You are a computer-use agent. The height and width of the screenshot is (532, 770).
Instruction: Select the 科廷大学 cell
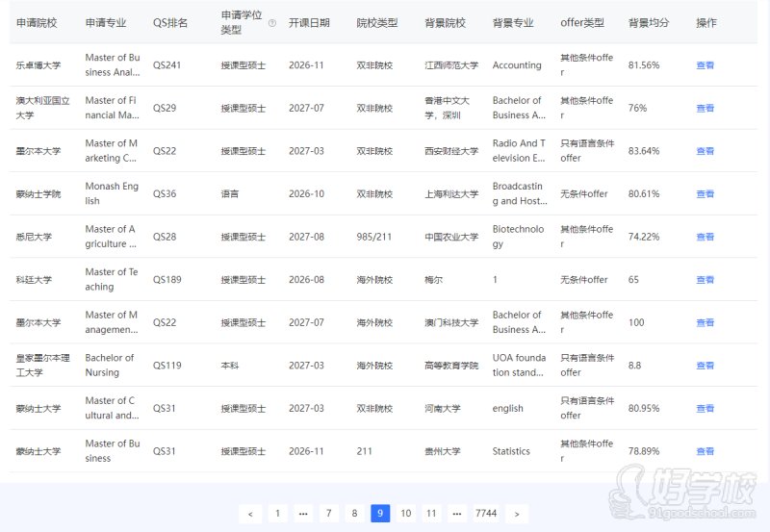(x=34, y=280)
